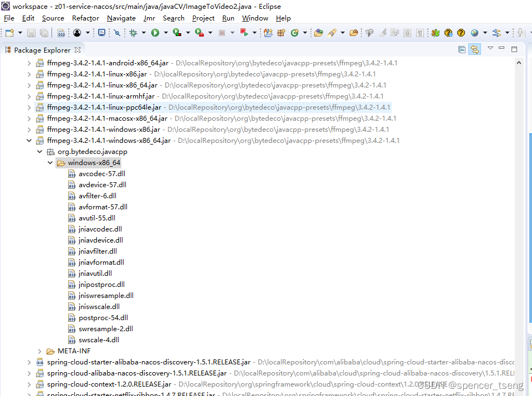Image resolution: width=532 pixels, height=396 pixels.
Task: Collapse ffmpeg-3.4.2-1.4.1-windows-x86_64.jar node
Action: (x=29, y=140)
